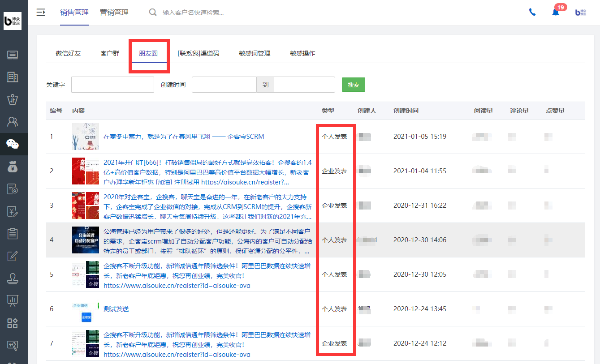
Task: Click thumbnail image of row 1 post
Action: (x=86, y=137)
